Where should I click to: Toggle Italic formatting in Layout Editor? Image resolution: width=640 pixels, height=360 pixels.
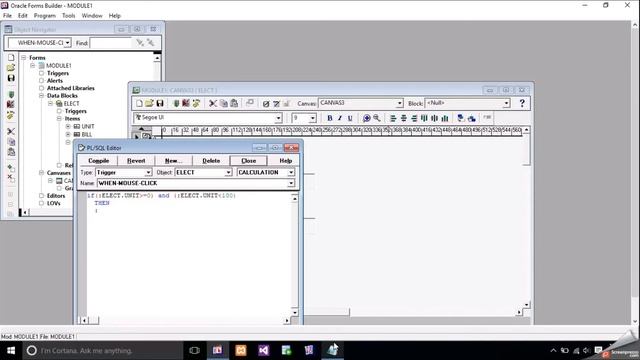click(340, 118)
